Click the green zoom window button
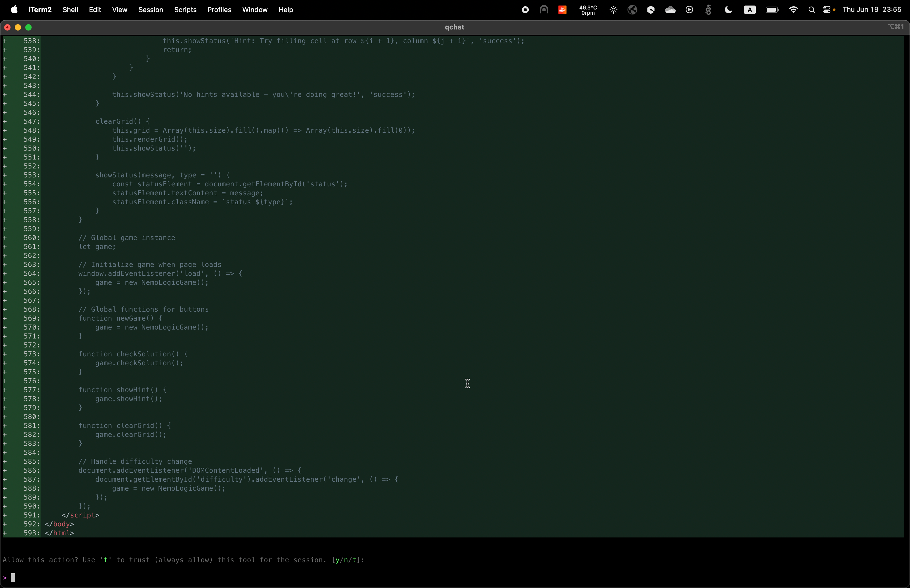The width and height of the screenshot is (910, 588). [28, 27]
